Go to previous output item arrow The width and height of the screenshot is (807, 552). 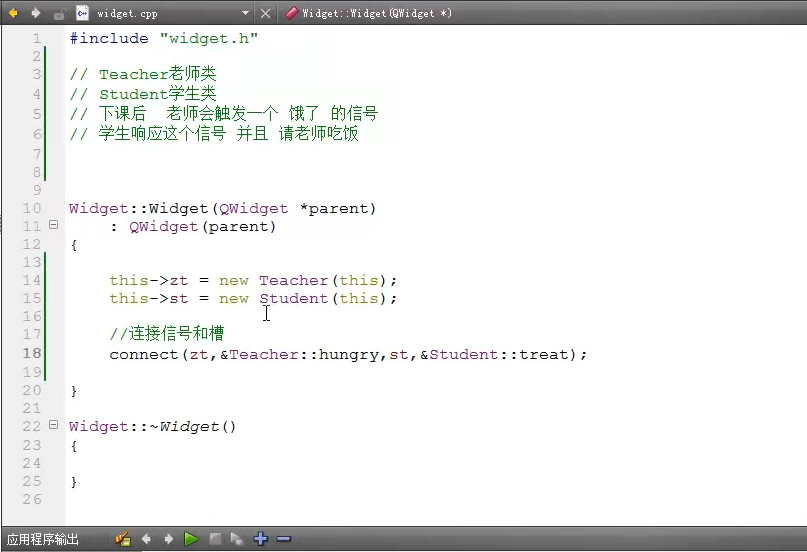[146, 539]
